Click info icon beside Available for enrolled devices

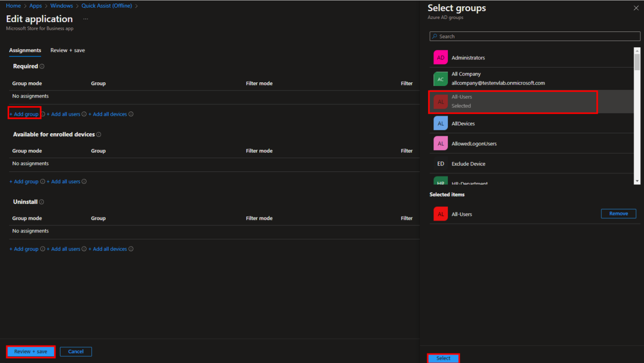click(99, 134)
